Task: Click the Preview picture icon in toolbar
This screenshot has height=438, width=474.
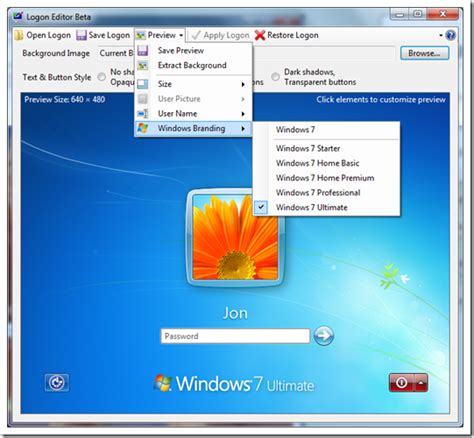Action: pyautogui.click(x=141, y=35)
